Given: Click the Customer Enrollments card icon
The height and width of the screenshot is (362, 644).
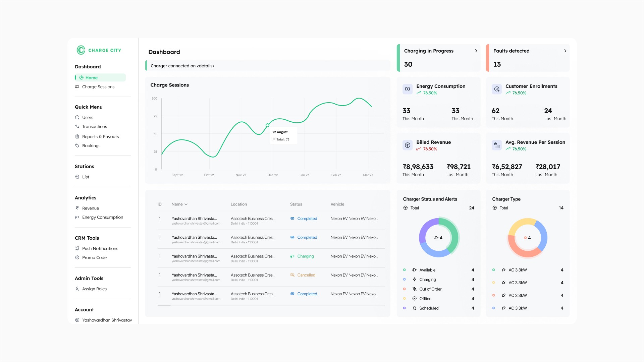Looking at the screenshot, I should [497, 89].
